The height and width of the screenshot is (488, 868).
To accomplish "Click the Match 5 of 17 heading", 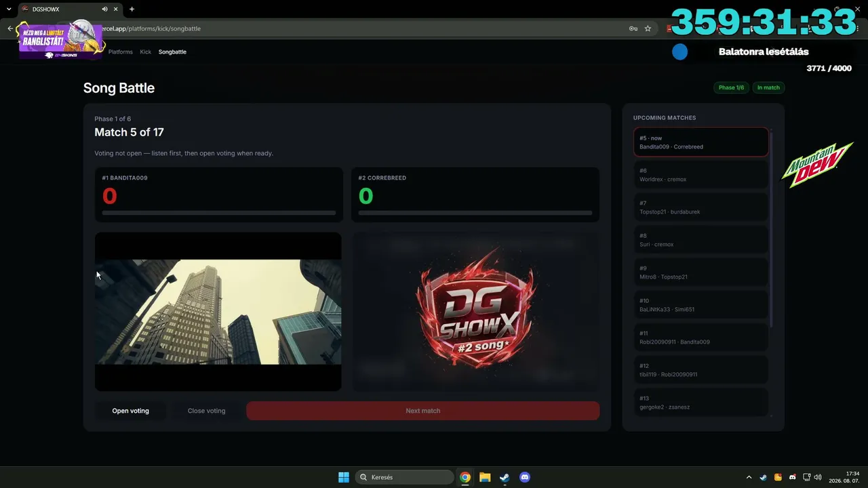I will (x=129, y=132).
